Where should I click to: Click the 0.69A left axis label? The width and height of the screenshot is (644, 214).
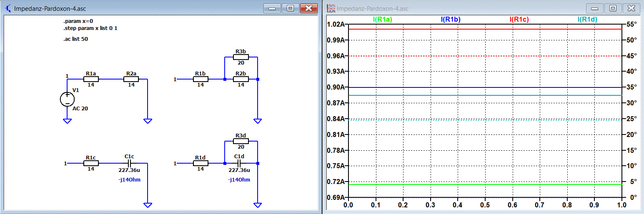pos(336,197)
